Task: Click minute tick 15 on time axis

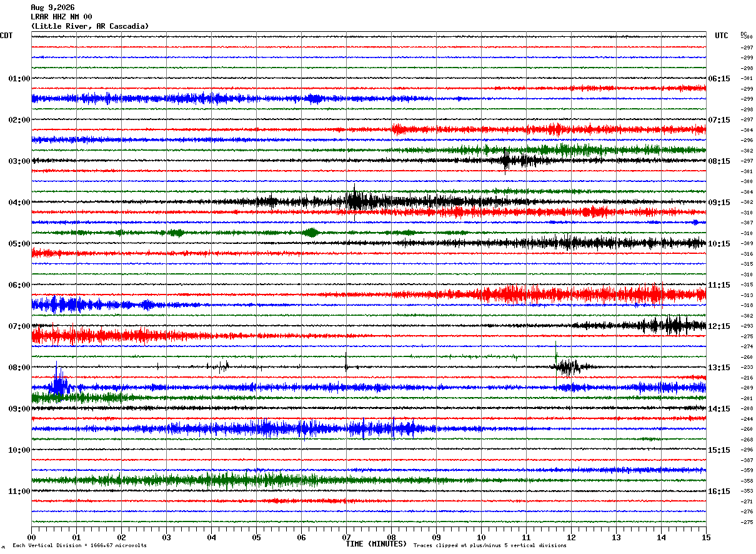Action: 706,537
